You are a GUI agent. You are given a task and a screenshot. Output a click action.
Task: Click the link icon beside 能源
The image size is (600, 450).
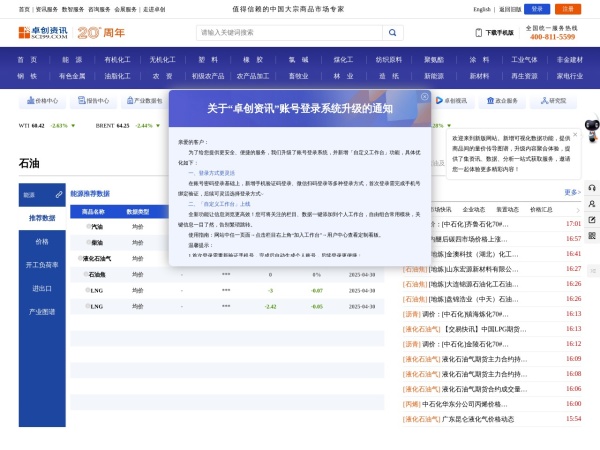[59, 195]
